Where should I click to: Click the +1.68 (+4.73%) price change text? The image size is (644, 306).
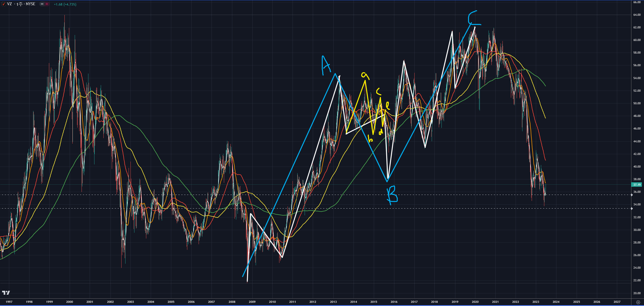(x=65, y=4)
